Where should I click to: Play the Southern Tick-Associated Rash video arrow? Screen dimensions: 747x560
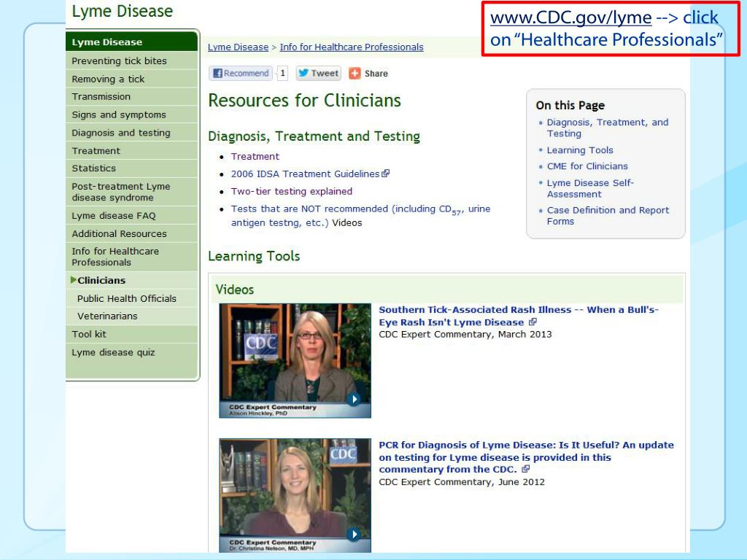354,399
